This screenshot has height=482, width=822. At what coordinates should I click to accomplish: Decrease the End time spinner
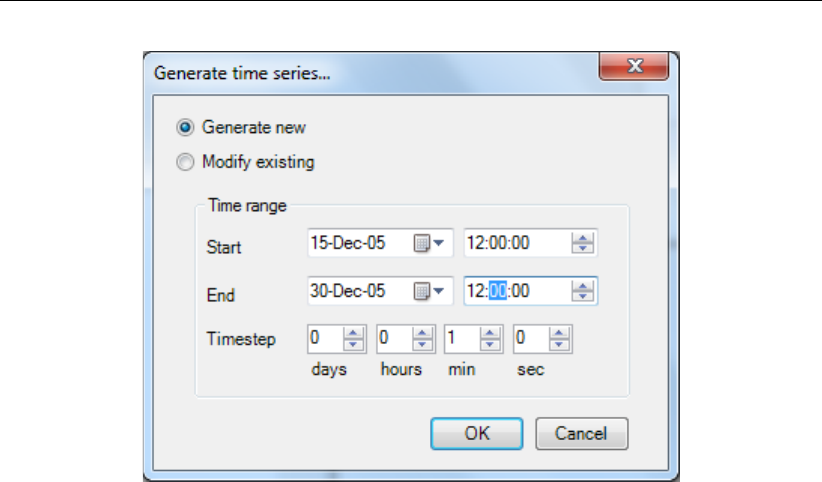(585, 296)
